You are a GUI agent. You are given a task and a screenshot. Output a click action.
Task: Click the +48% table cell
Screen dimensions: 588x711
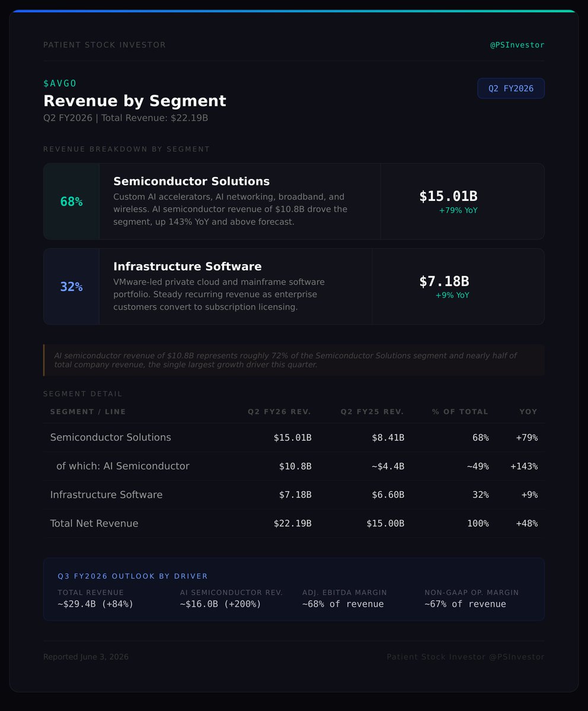[527, 523]
